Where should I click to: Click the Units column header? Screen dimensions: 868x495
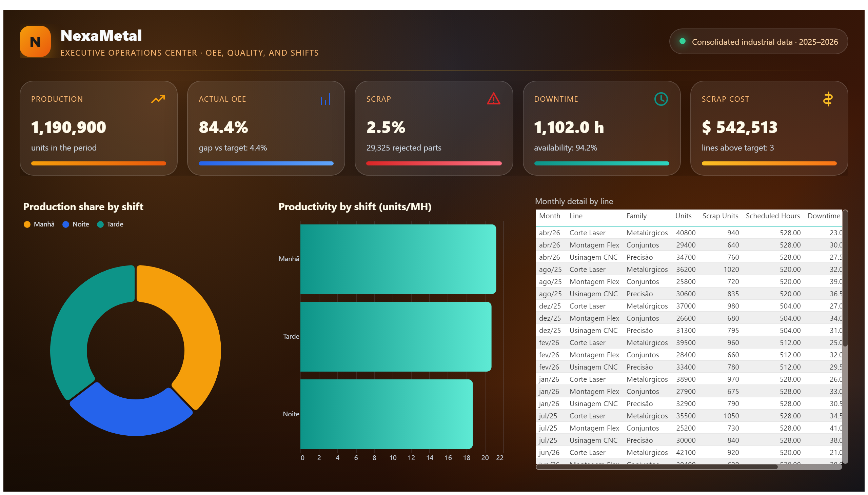[x=684, y=216]
